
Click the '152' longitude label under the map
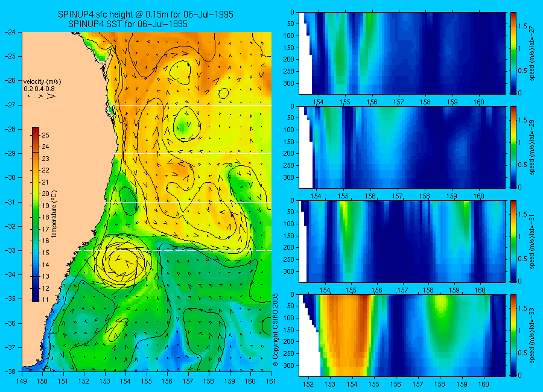84,381
